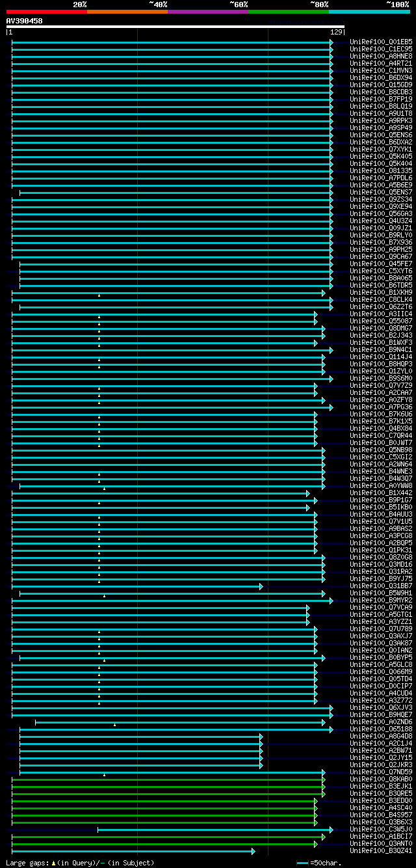Choose hit UniRef100_A3IIC4
Image resolution: width=416 pixels, height=868 pixels.
pyautogui.click(x=381, y=314)
